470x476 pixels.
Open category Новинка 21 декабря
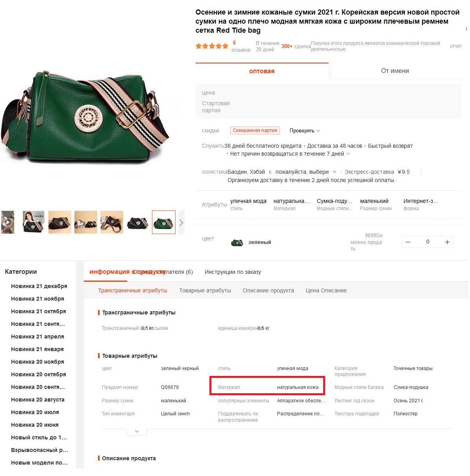click(x=39, y=286)
